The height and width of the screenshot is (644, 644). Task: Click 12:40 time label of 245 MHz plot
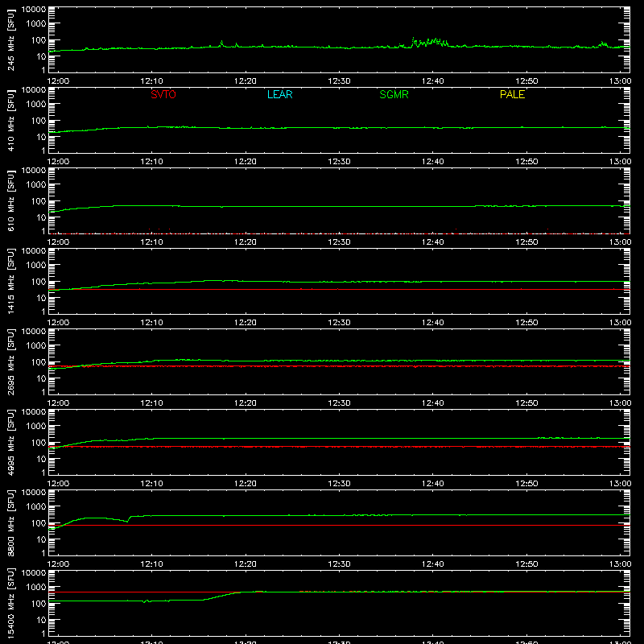[432, 81]
